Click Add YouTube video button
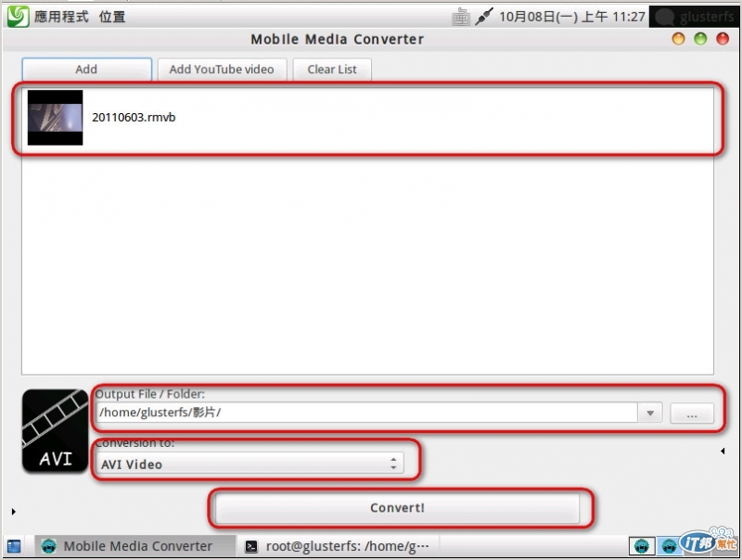 [x=222, y=70]
